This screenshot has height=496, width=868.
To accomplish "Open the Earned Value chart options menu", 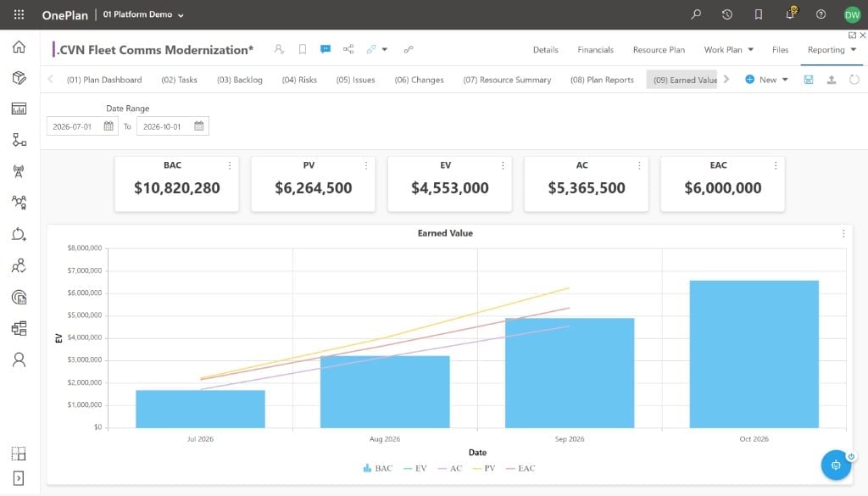I will click(843, 234).
